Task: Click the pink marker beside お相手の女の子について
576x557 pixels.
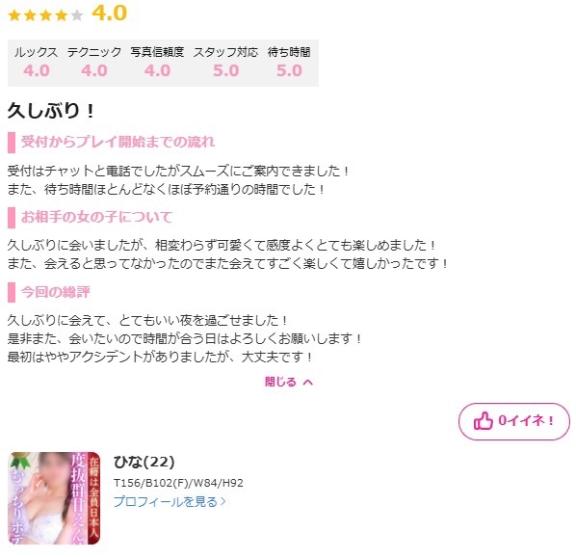Action: coord(12,218)
